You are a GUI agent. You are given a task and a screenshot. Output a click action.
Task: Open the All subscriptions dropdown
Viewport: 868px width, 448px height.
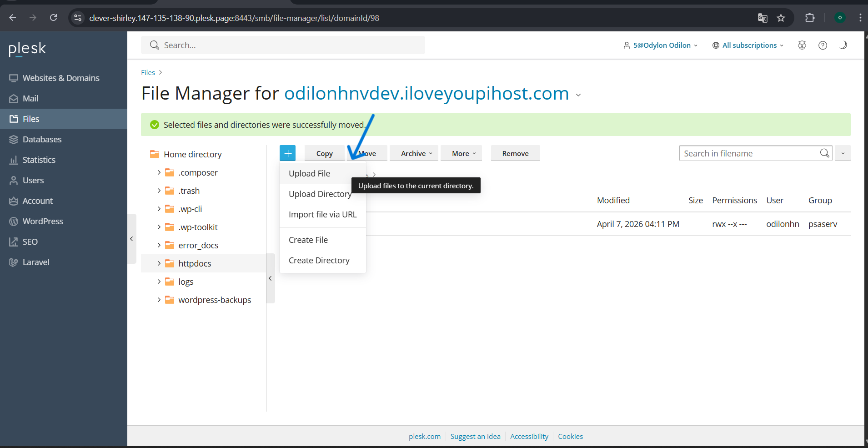(x=748, y=45)
